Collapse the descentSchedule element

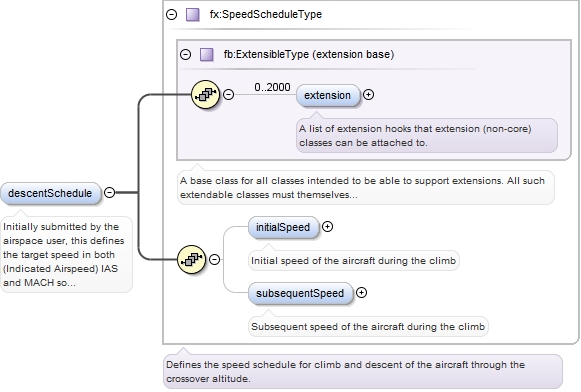point(110,192)
